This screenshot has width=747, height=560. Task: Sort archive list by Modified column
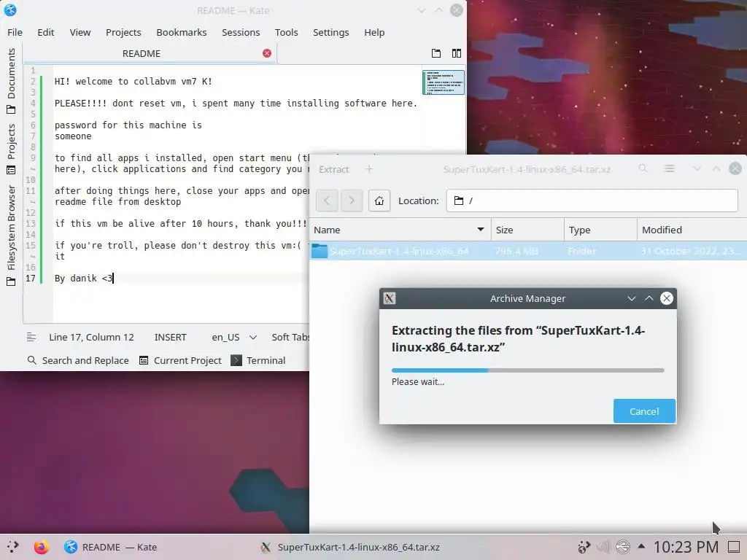(x=692, y=230)
